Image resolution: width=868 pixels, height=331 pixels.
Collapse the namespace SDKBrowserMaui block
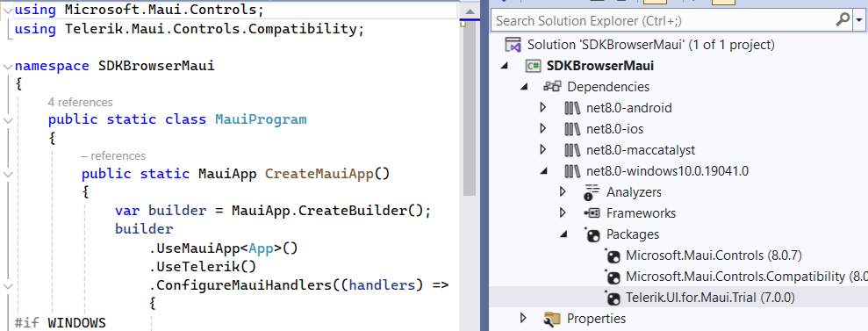click(x=7, y=67)
